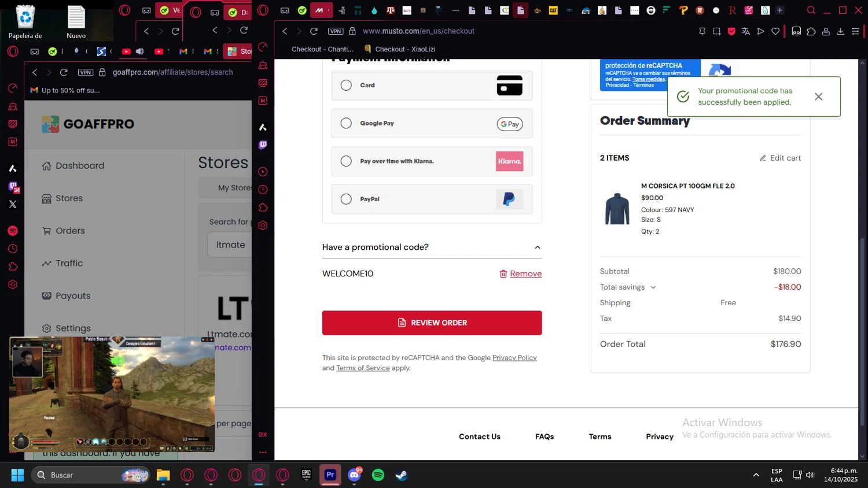Click the GOAFFPRO logo
Image resolution: width=868 pixels, height=488 pixels.
(x=88, y=124)
